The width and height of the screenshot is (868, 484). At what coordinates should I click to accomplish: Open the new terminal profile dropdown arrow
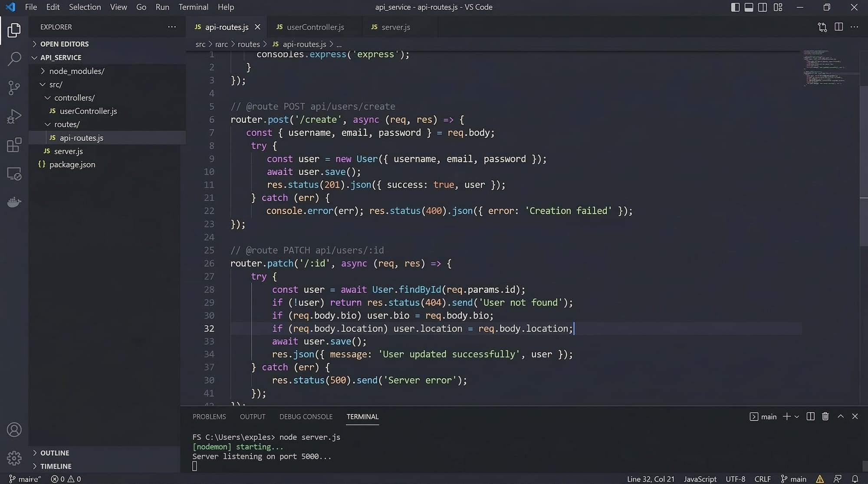(797, 417)
